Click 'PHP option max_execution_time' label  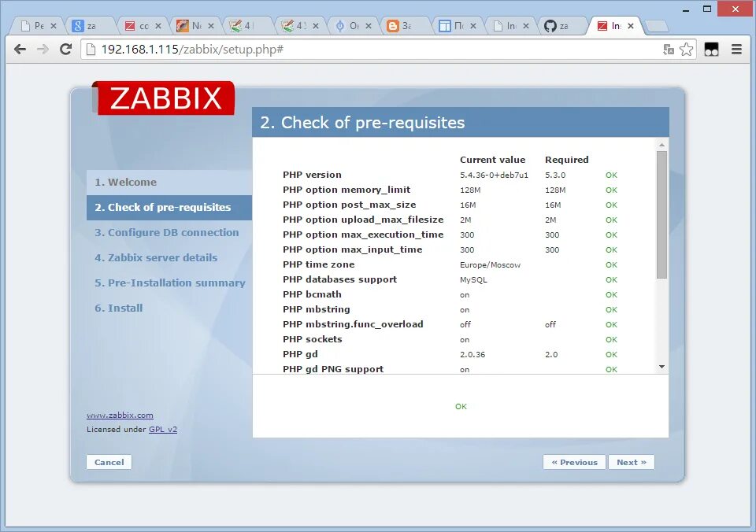363,235
